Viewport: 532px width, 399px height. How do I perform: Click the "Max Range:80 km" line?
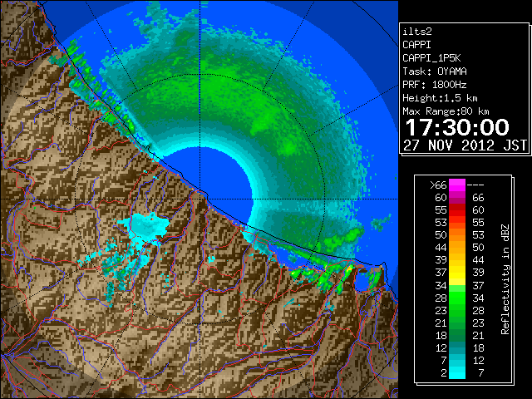(x=446, y=111)
